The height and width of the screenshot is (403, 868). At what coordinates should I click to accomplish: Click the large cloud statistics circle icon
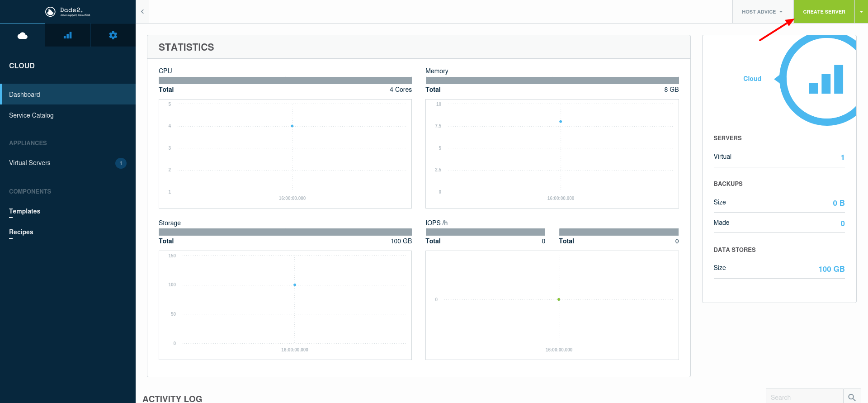[818, 80]
